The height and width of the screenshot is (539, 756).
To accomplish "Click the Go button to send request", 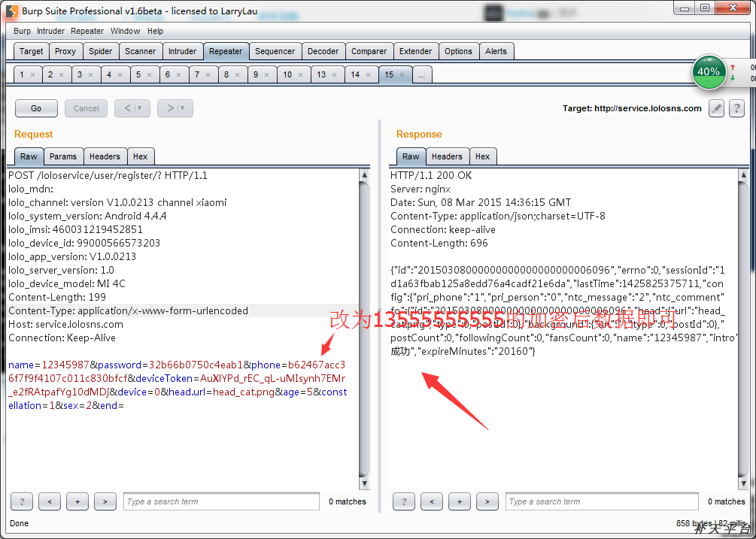I will [36, 108].
